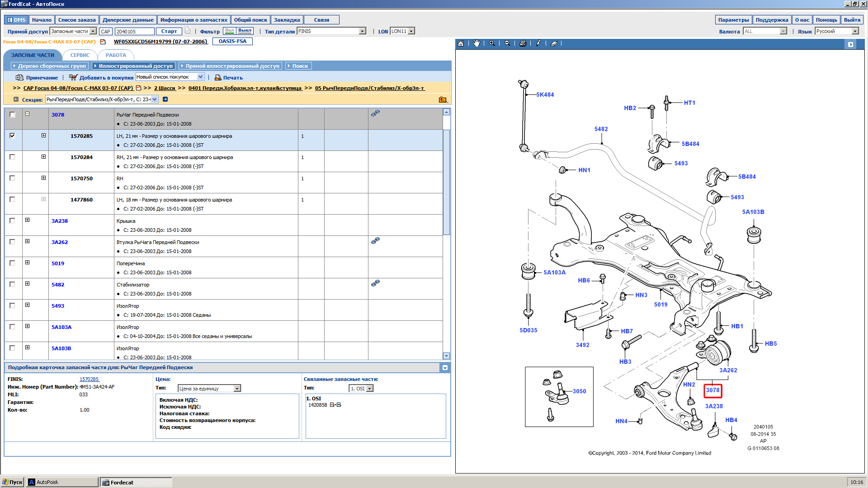Collapse the 3078 group row

point(28,114)
